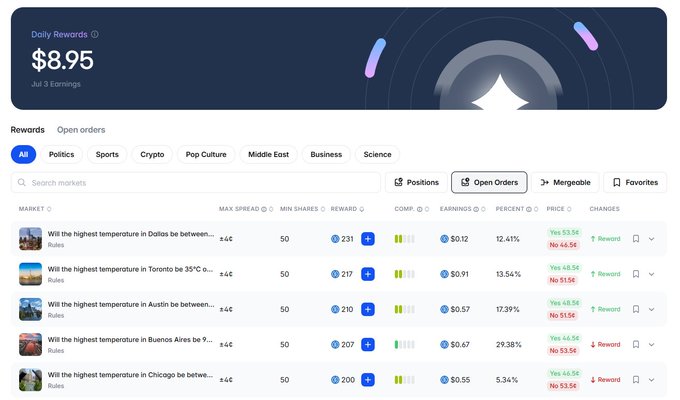Expand the Dallas market row
The height and width of the screenshot is (400, 680).
(x=651, y=239)
